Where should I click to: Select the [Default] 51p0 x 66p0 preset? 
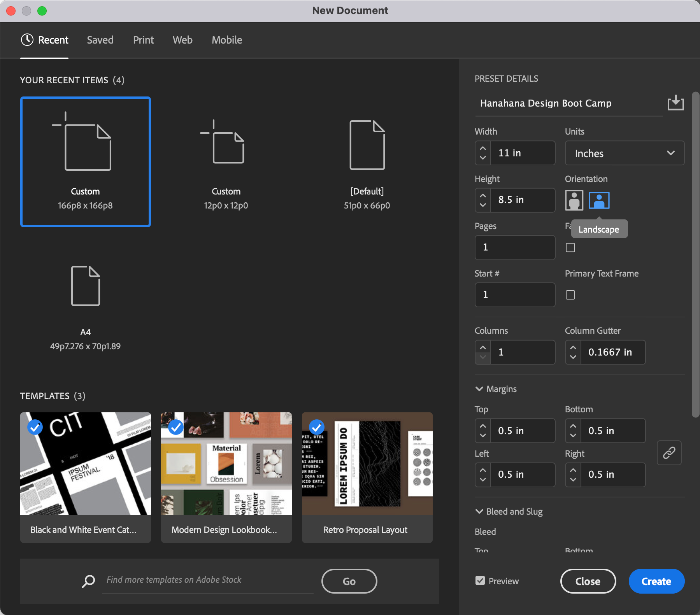click(367, 162)
